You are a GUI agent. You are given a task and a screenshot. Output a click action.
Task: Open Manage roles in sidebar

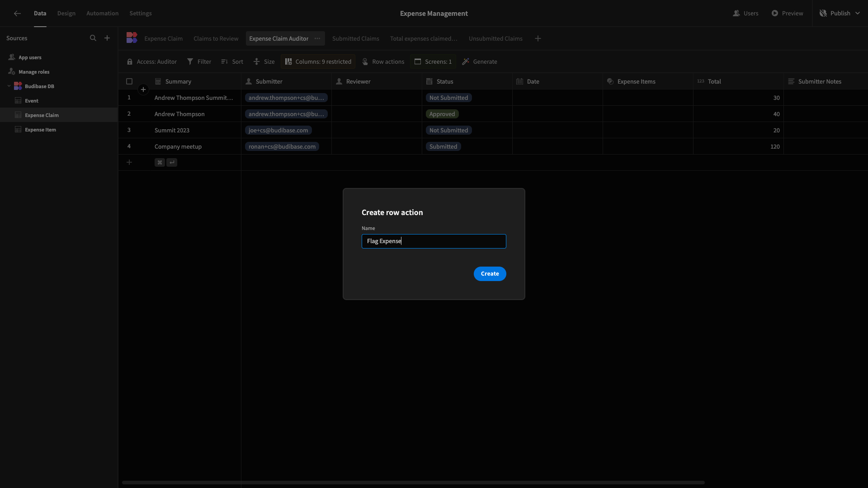[34, 72]
